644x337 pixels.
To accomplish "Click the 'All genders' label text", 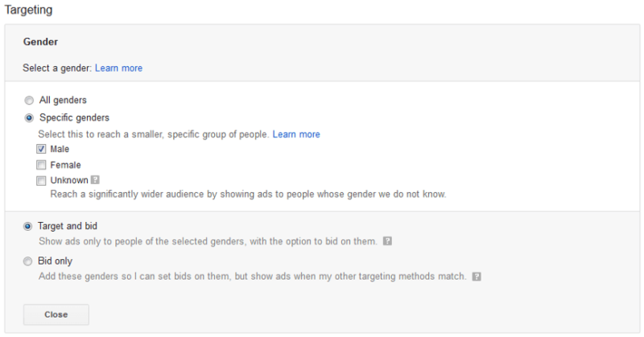I will tap(63, 101).
